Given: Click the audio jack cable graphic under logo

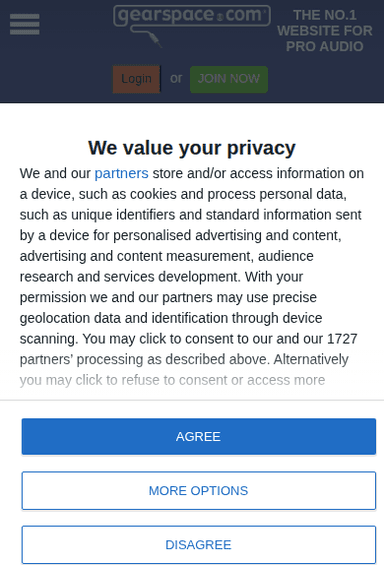Looking at the screenshot, I should click(x=147, y=37).
